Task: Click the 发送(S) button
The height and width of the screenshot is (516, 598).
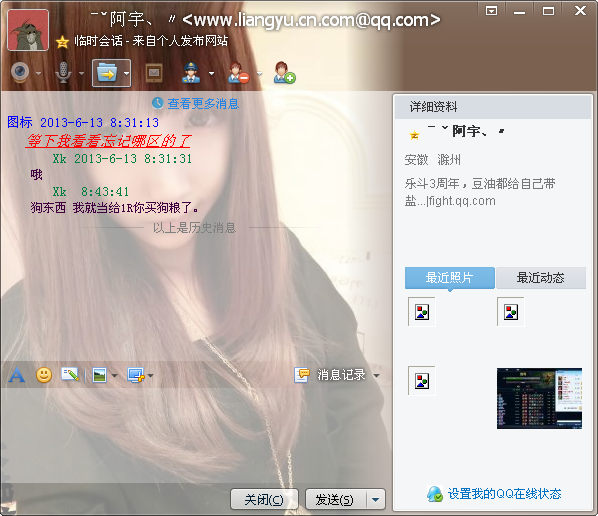Action: tap(335, 499)
